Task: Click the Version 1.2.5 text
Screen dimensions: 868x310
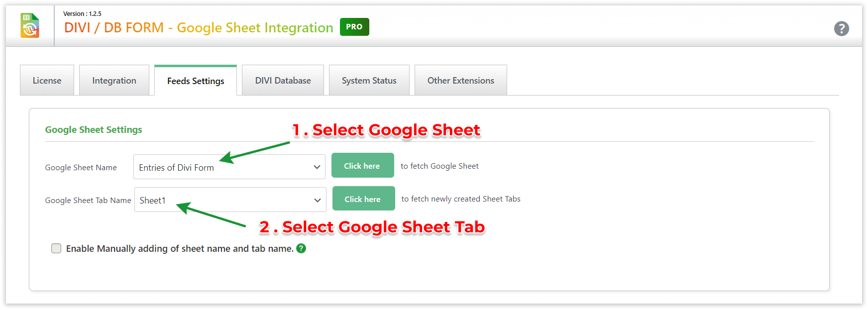Action: 82,14
